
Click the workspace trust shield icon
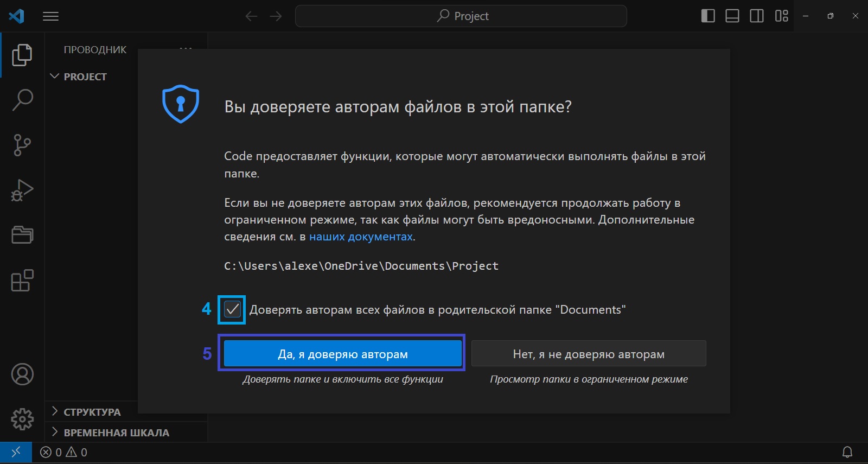181,104
